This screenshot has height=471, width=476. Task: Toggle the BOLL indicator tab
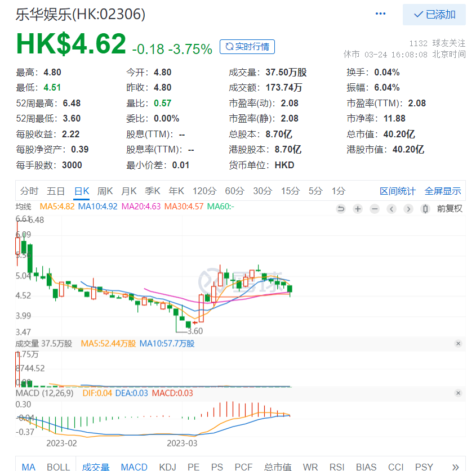(x=58, y=466)
